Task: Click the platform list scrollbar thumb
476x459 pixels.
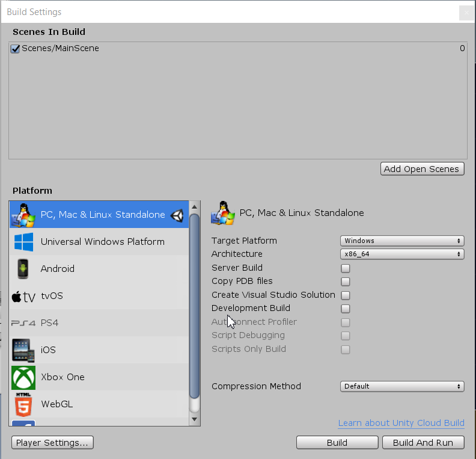Action: 195,306
